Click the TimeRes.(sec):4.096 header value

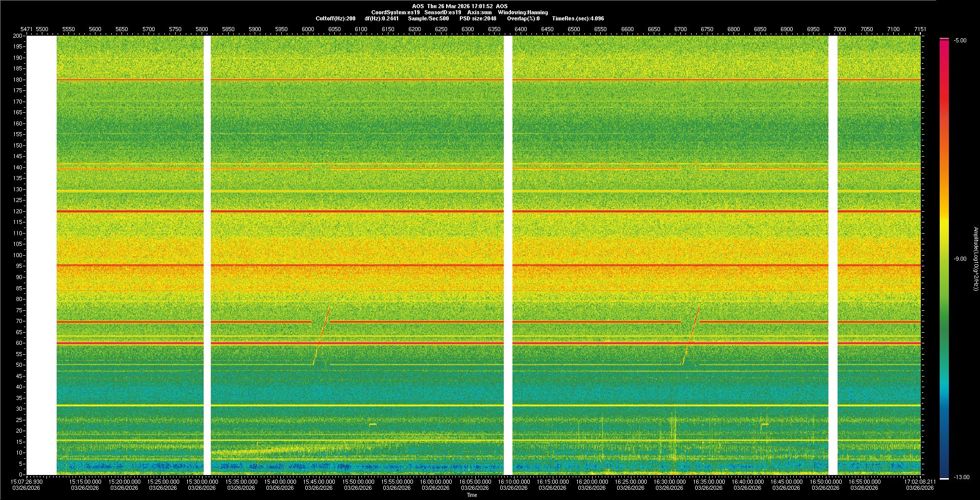pos(578,18)
